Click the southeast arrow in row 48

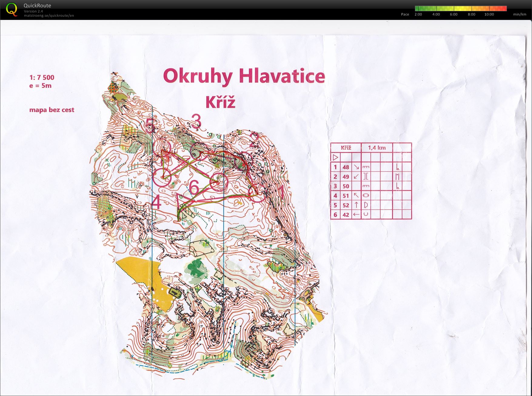tap(356, 167)
